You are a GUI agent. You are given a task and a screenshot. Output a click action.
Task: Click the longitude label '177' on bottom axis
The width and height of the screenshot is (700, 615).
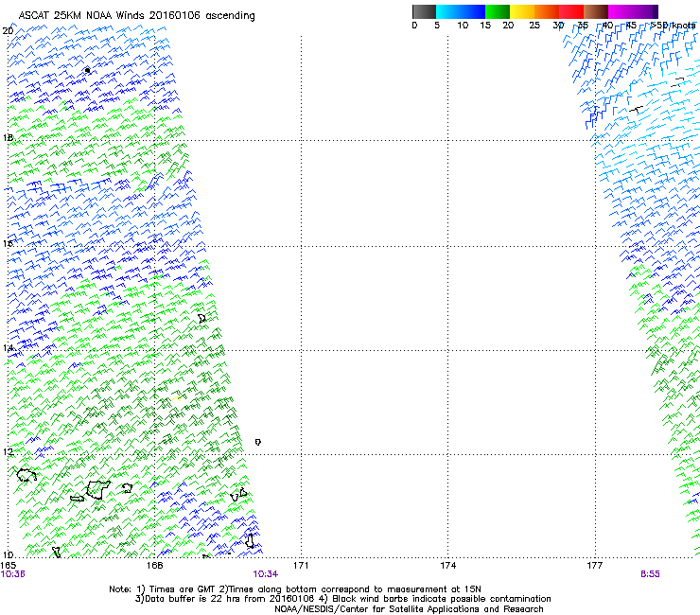click(594, 566)
